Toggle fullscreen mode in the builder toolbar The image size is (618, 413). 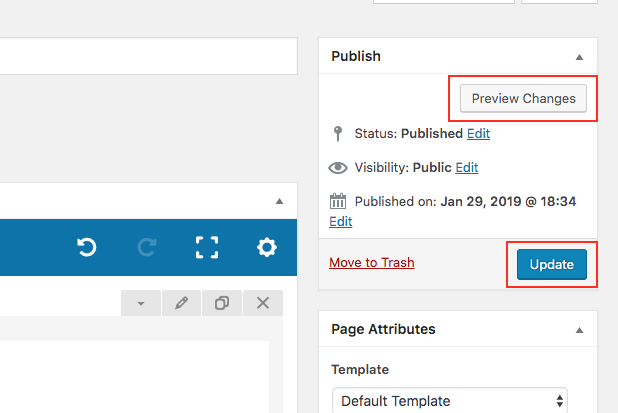(207, 247)
